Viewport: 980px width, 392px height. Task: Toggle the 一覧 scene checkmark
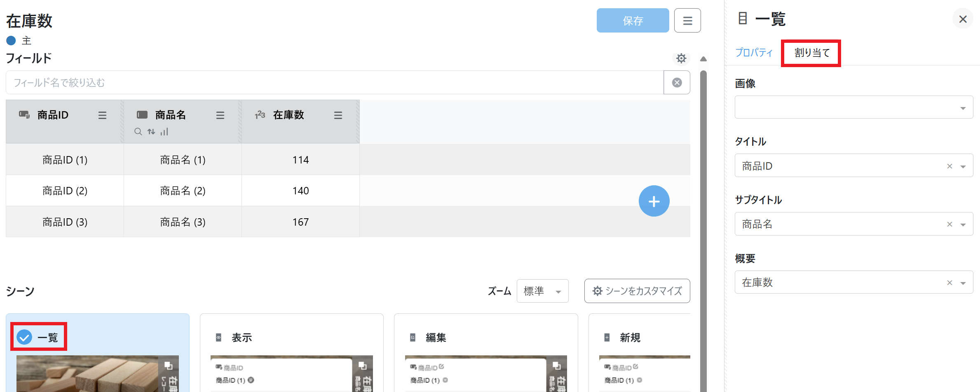(x=24, y=337)
